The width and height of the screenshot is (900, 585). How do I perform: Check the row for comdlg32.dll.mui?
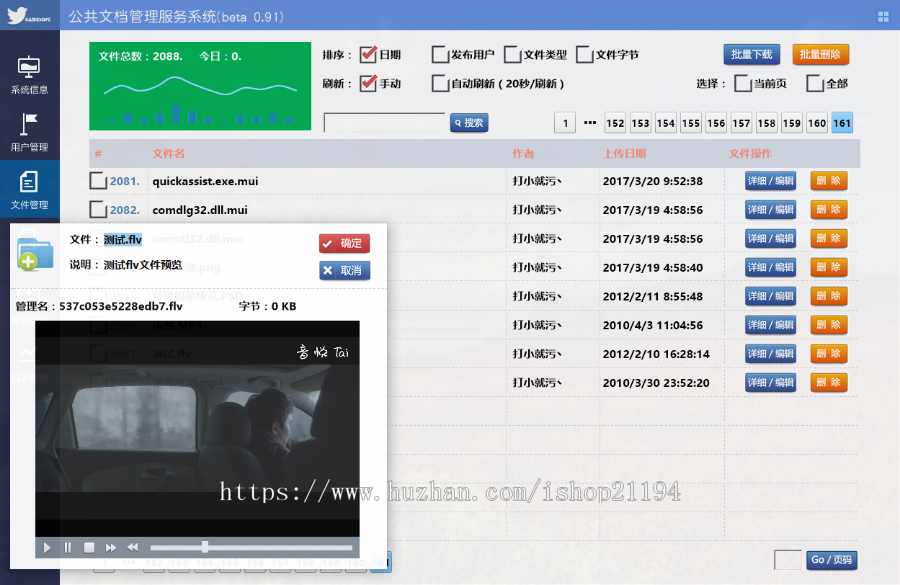click(x=98, y=210)
